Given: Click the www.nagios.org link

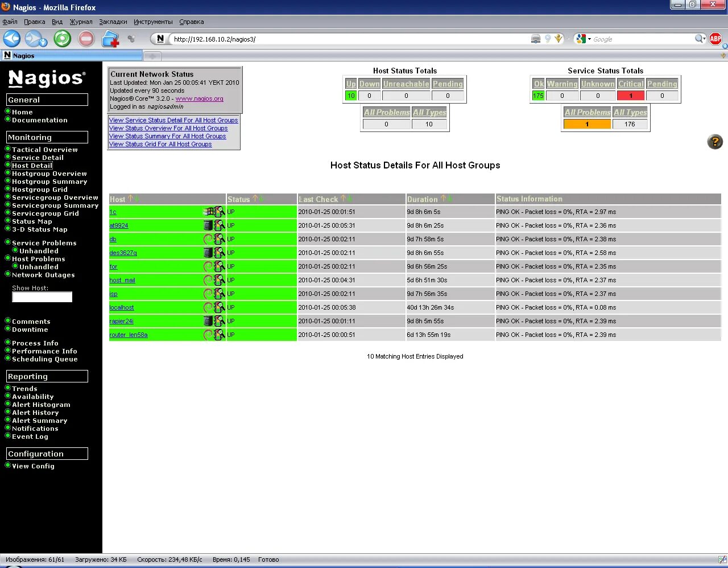Looking at the screenshot, I should click(199, 98).
